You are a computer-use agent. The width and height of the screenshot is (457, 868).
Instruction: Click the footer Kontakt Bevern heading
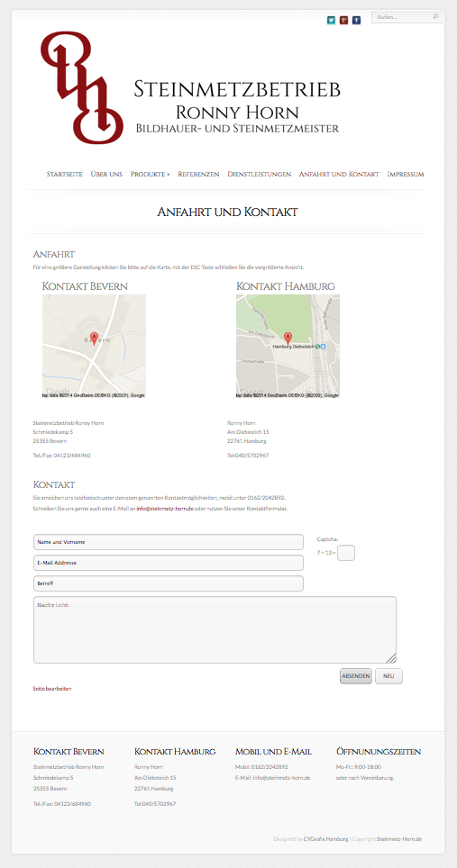pyautogui.click(x=69, y=752)
